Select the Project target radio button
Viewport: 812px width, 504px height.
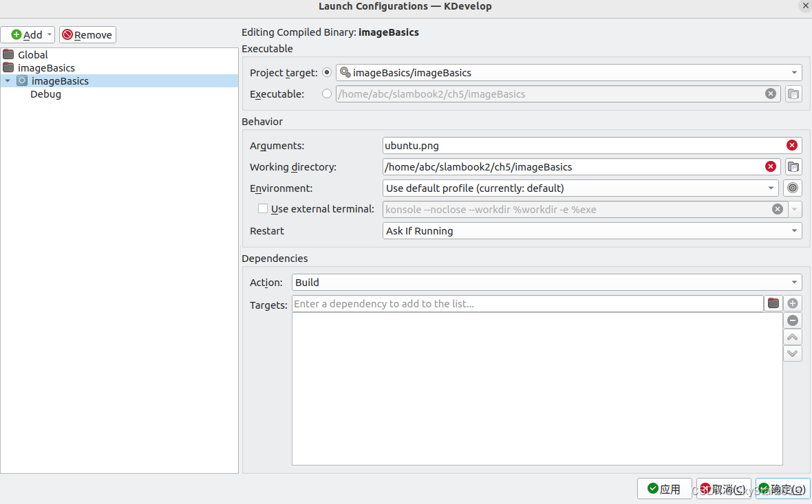coord(327,72)
